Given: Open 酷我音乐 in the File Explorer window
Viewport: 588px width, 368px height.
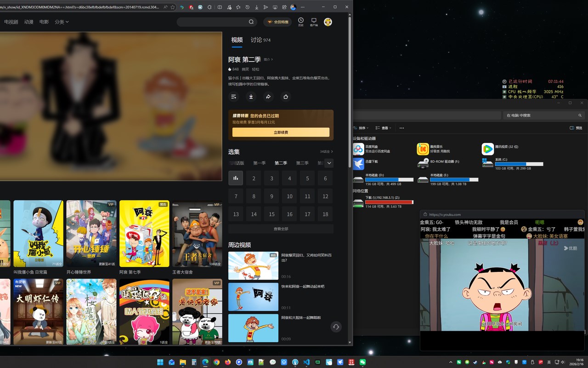Looking at the screenshot, I should click(x=435, y=149).
